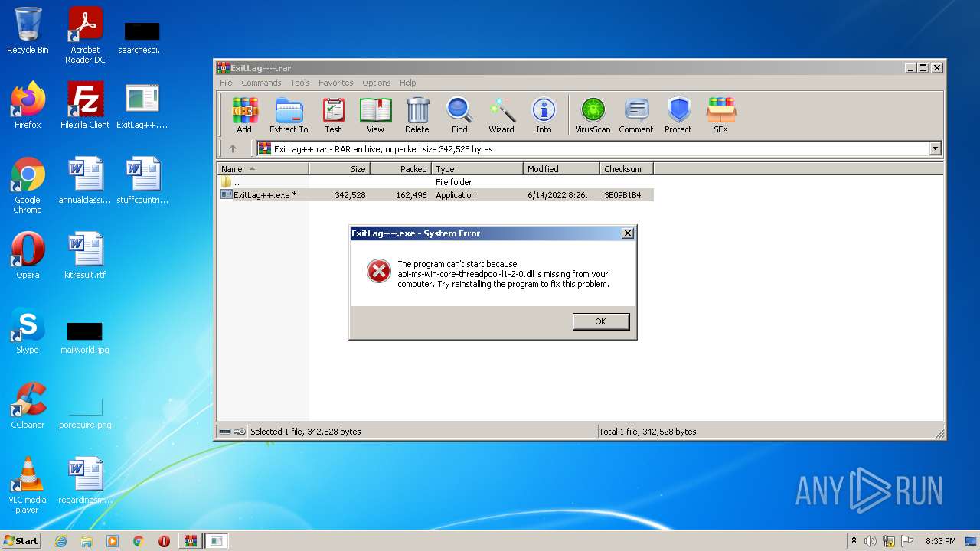Sort by the Type column header
Image resolution: width=980 pixels, height=551 pixels.
[x=477, y=169]
